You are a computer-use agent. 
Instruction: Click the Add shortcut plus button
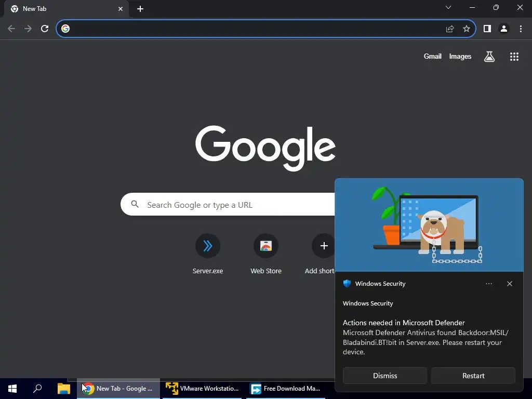324,246
